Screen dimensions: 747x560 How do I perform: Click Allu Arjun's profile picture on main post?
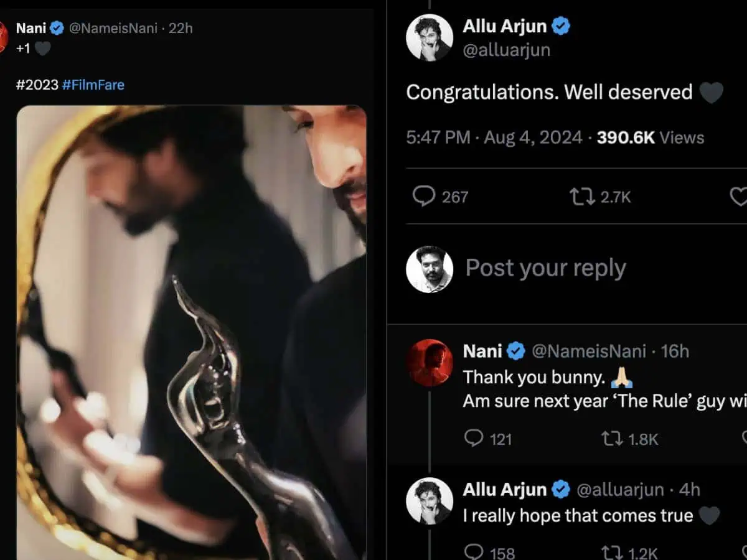pyautogui.click(x=429, y=37)
